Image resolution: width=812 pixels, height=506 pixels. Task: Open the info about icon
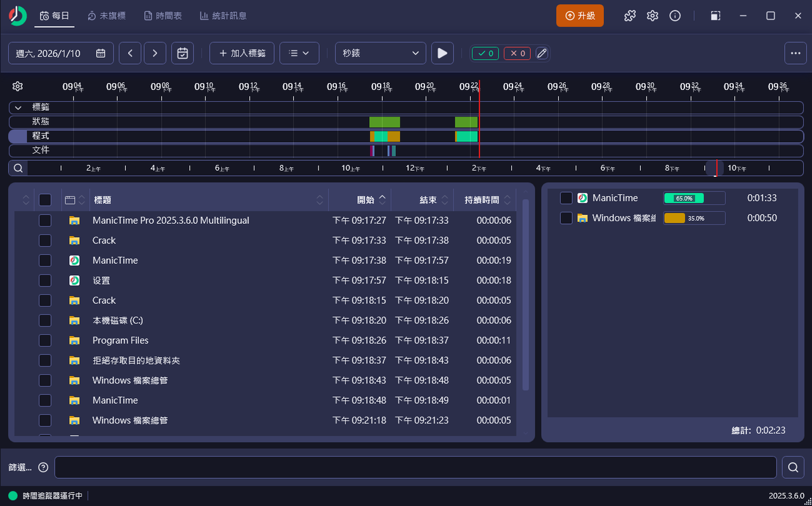[675, 16]
